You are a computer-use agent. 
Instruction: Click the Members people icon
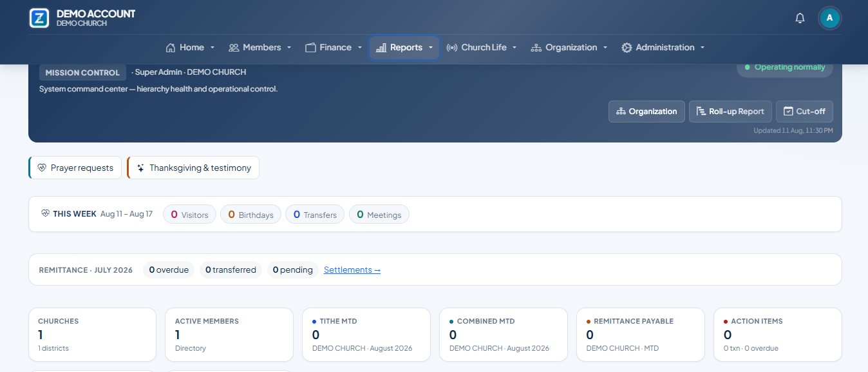(x=234, y=48)
